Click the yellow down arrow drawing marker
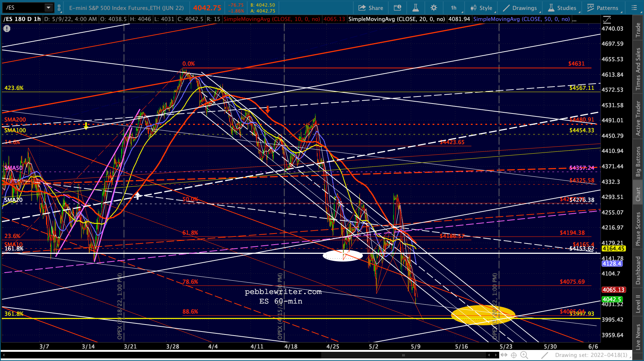 [x=86, y=126]
